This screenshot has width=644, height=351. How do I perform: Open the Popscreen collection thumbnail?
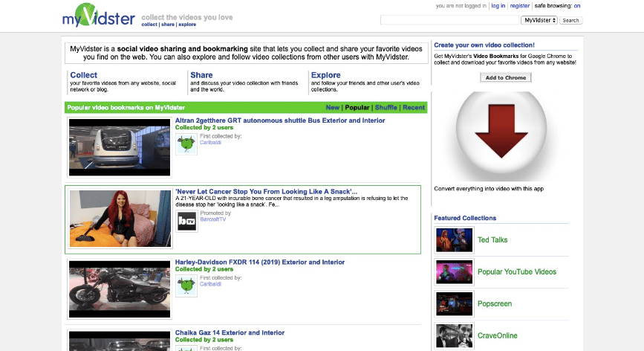(454, 303)
